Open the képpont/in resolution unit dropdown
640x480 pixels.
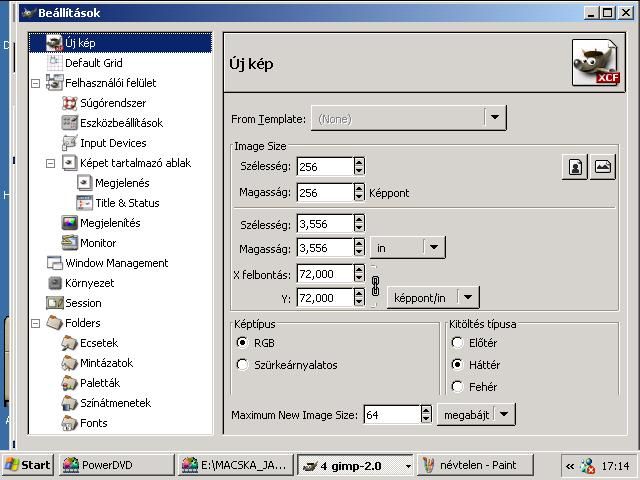467,297
